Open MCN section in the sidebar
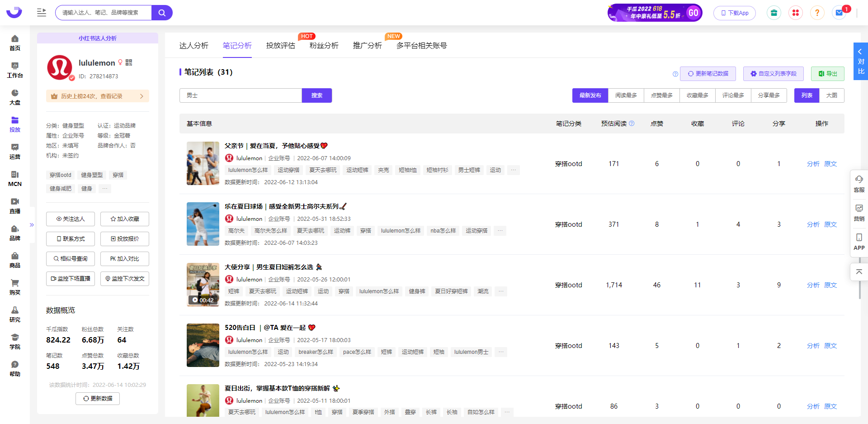The height and width of the screenshot is (424, 868). click(x=15, y=179)
